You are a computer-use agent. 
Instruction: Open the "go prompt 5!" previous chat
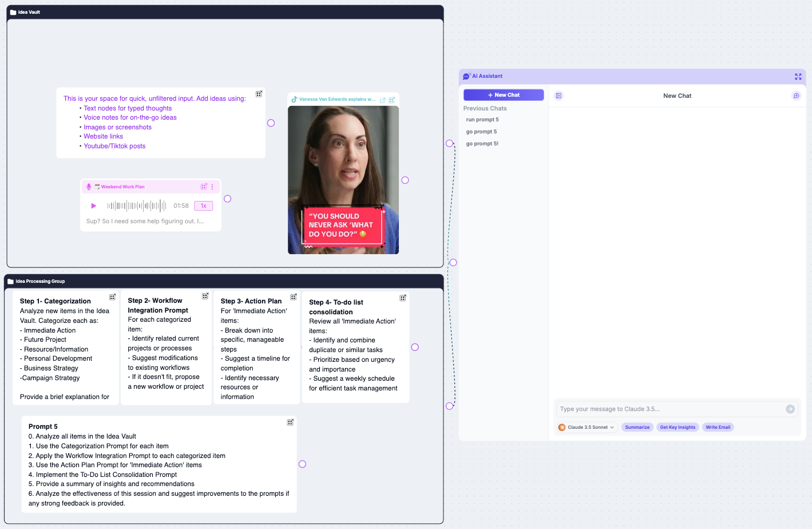tap(482, 144)
